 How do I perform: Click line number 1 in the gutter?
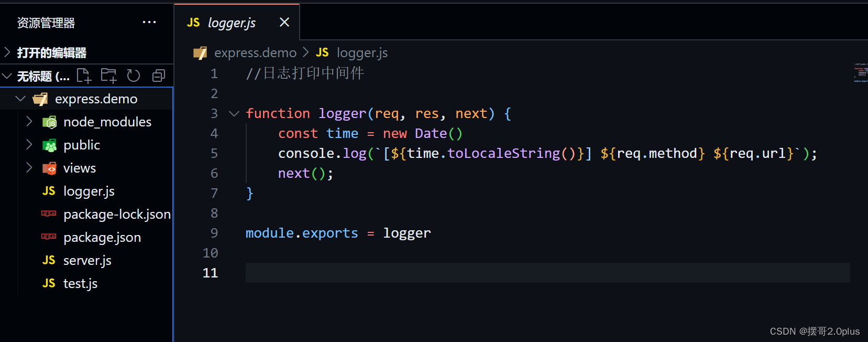pos(214,73)
